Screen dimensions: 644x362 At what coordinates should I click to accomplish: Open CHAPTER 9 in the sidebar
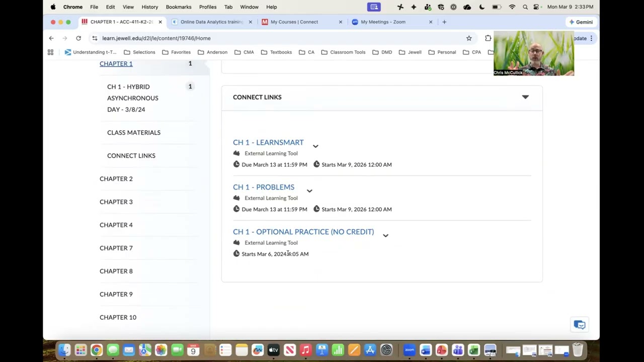116,295
